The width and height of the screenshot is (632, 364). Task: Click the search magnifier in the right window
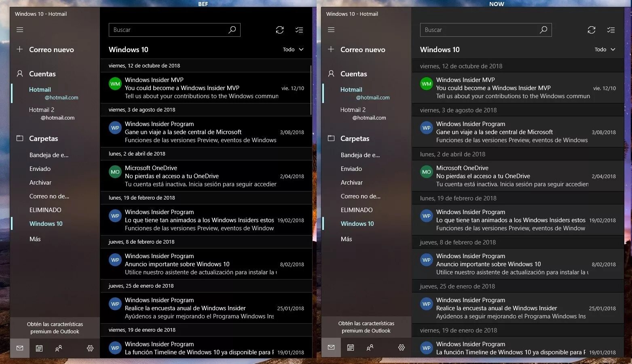pyautogui.click(x=543, y=29)
